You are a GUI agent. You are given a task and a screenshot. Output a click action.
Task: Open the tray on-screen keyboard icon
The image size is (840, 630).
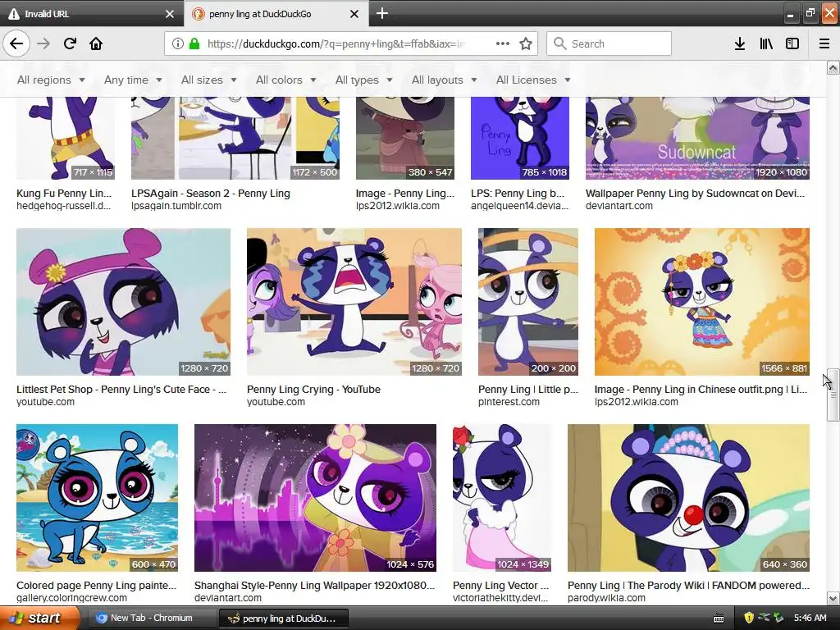(x=719, y=619)
